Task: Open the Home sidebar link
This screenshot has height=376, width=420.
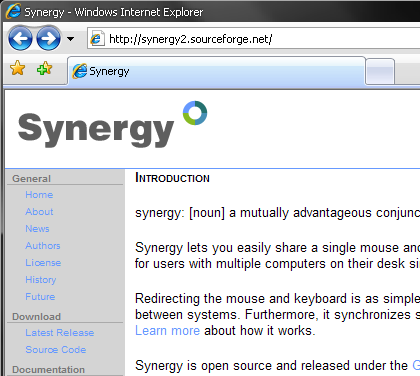Action: coord(39,195)
